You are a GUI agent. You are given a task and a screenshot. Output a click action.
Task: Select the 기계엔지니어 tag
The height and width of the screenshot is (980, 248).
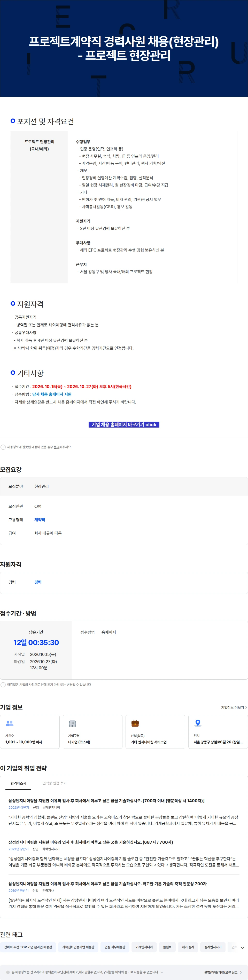[x=144, y=947]
